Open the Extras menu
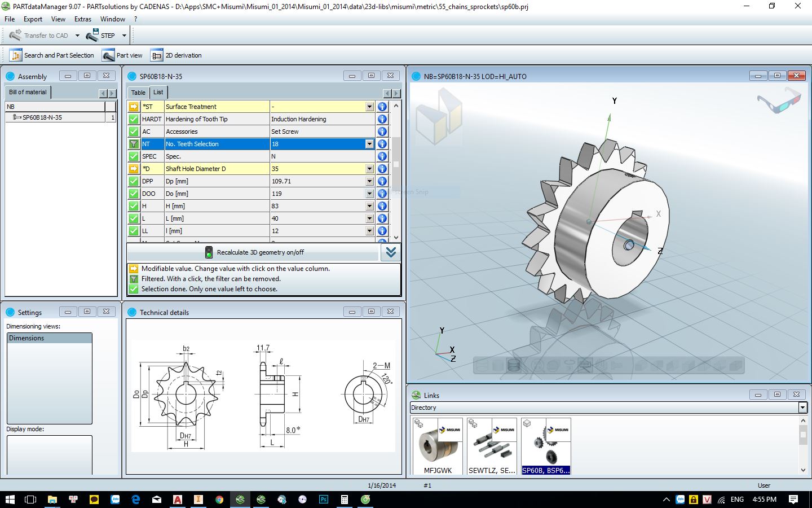Image resolution: width=812 pixels, height=508 pixels. click(x=82, y=19)
